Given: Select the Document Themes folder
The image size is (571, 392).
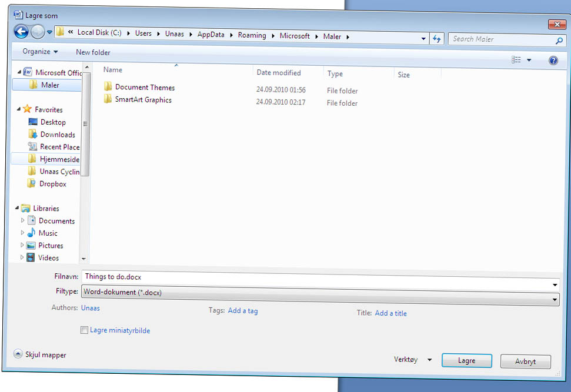Looking at the screenshot, I should 145,87.
